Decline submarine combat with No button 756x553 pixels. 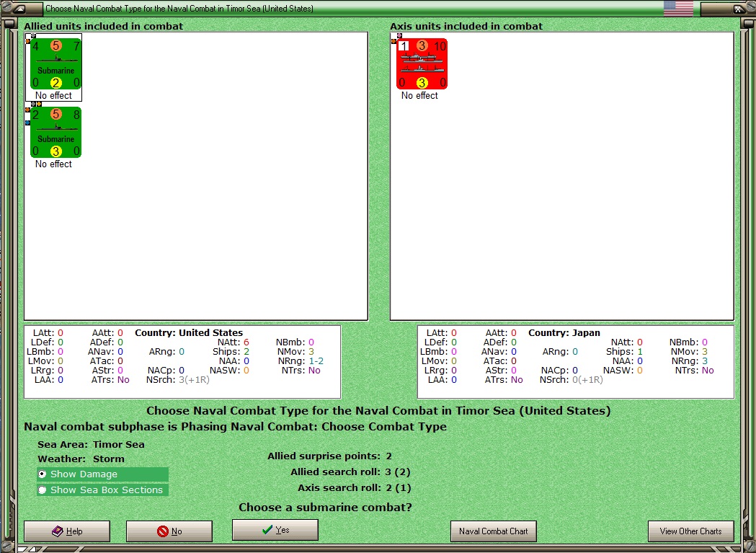coord(169,531)
